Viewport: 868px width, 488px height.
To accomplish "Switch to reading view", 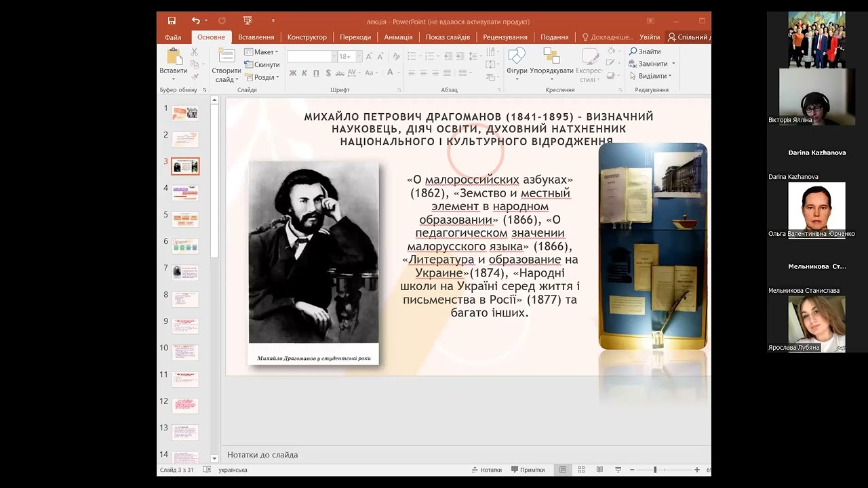I will pos(599,470).
